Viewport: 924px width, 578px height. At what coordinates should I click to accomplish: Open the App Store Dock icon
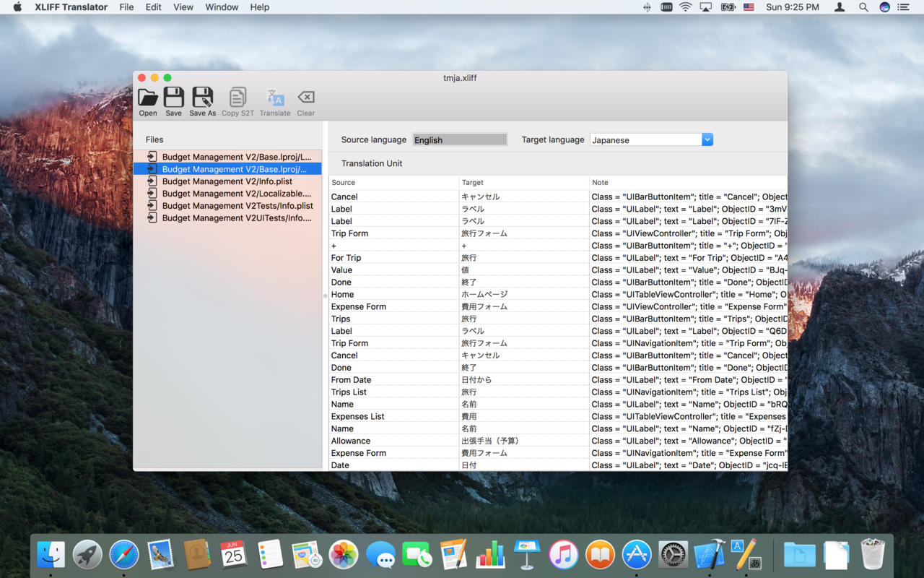coord(637,555)
